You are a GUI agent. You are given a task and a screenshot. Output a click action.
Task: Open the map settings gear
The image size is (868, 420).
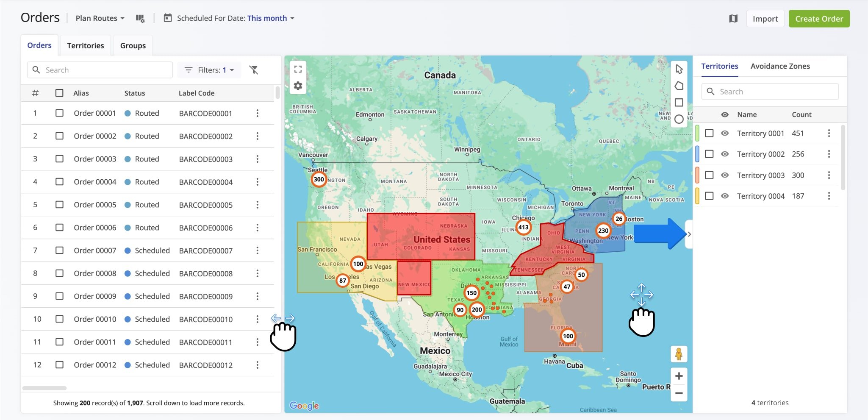click(298, 86)
